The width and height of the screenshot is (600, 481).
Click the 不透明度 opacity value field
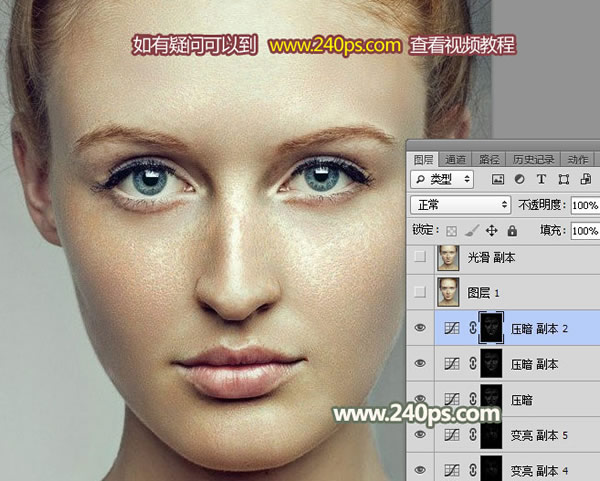[585, 205]
